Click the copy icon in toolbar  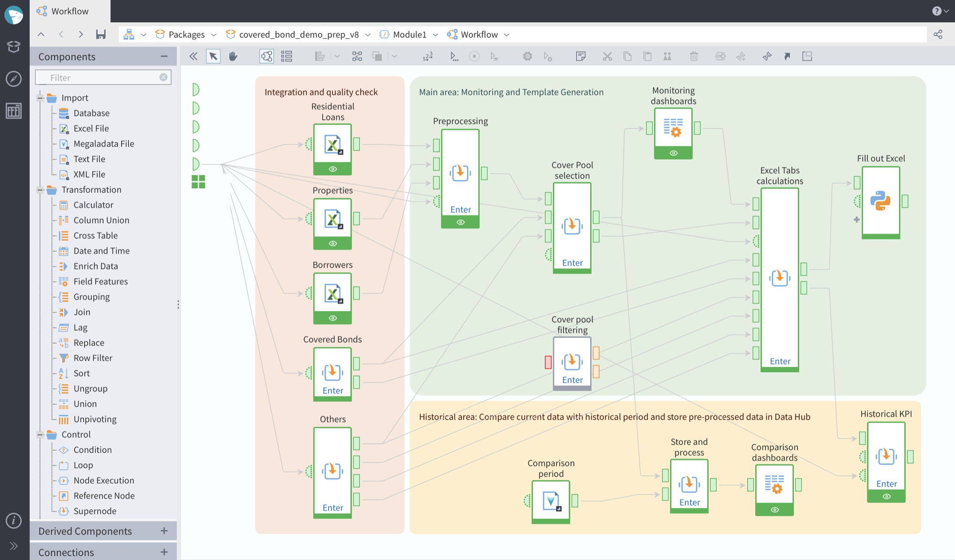click(627, 56)
